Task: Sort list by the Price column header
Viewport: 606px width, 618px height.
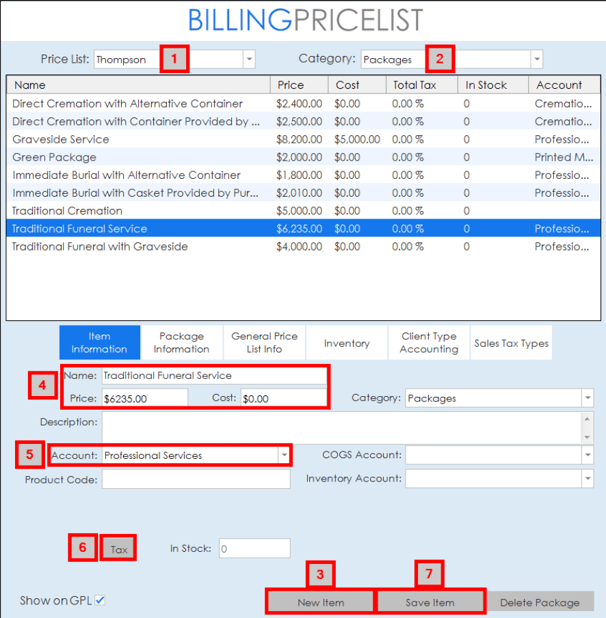Action: (300, 85)
